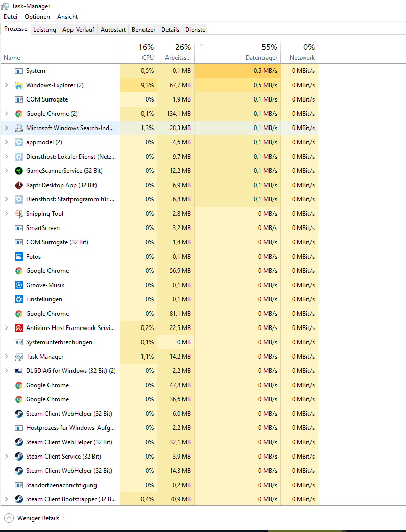Image resolution: width=406 pixels, height=532 pixels.
Task: Click the 70,9 MB memory value
Action: [181, 499]
